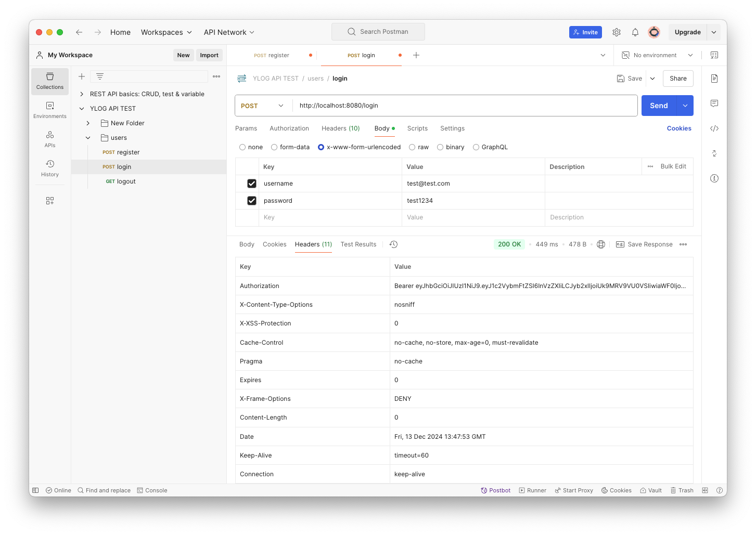This screenshot has width=756, height=535.
Task: Select the binary body type
Action: click(440, 147)
